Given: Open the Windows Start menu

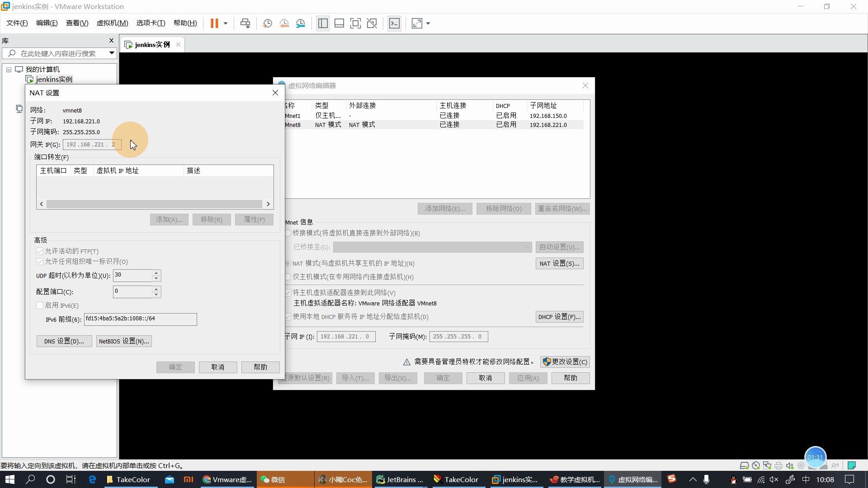Looking at the screenshot, I should 10,479.
